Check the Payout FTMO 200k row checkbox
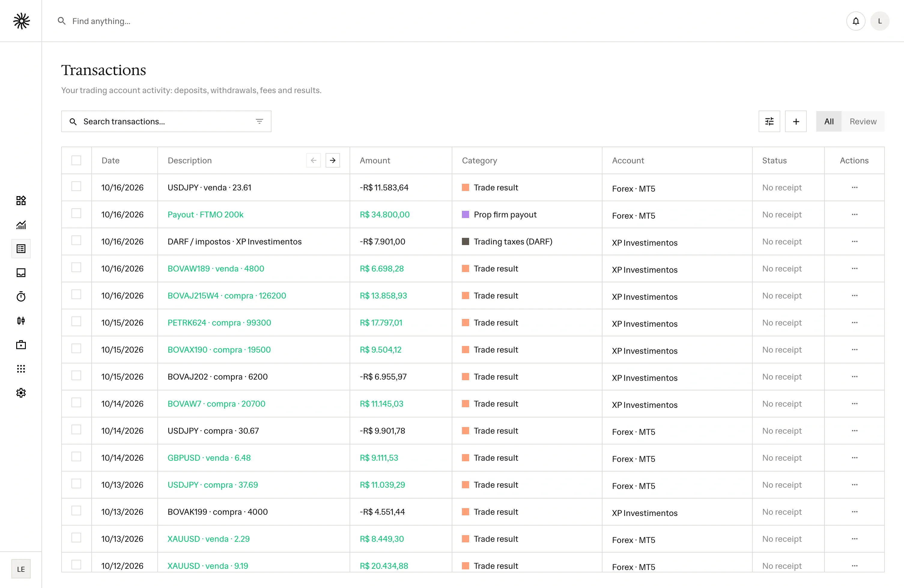 coord(76,213)
